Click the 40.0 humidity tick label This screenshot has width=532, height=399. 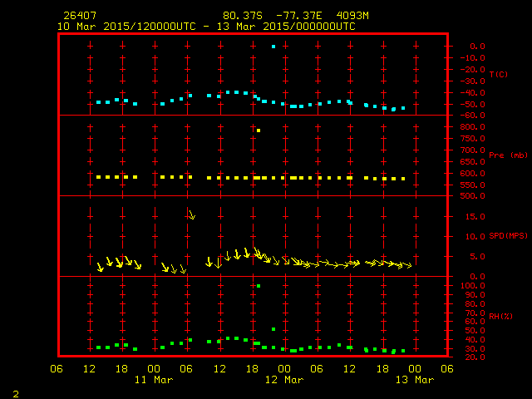(475, 340)
